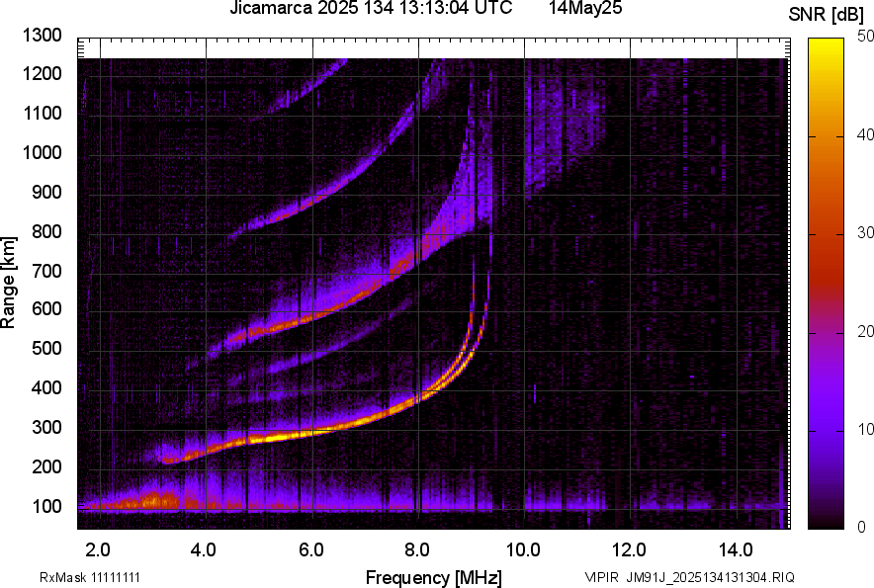Click the range tick label "200"
Viewport: 874px width, 588px height.
46,466
